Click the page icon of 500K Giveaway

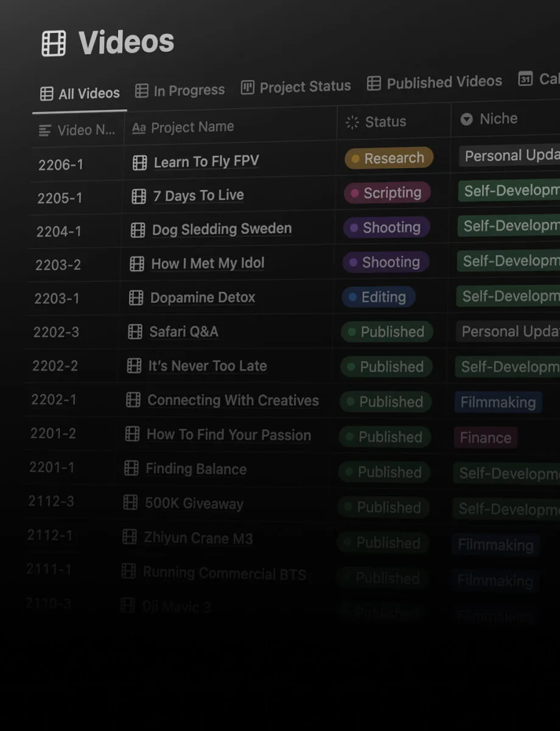(130, 503)
